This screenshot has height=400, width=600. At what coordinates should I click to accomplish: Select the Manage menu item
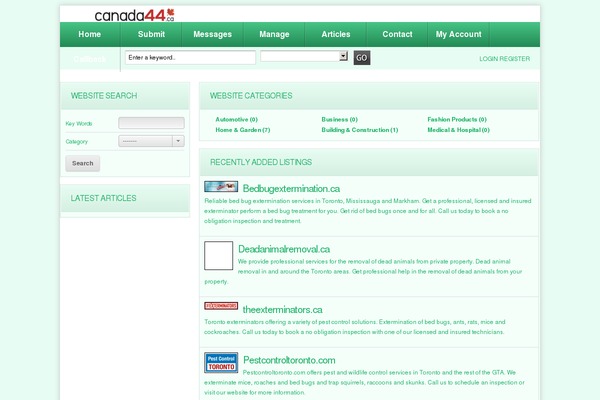[274, 34]
